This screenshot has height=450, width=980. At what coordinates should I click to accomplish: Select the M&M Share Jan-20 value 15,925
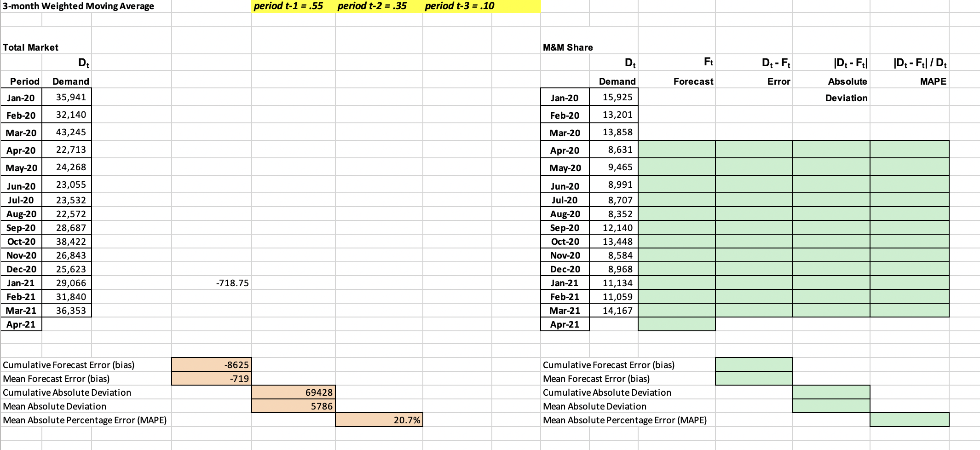pos(614,97)
